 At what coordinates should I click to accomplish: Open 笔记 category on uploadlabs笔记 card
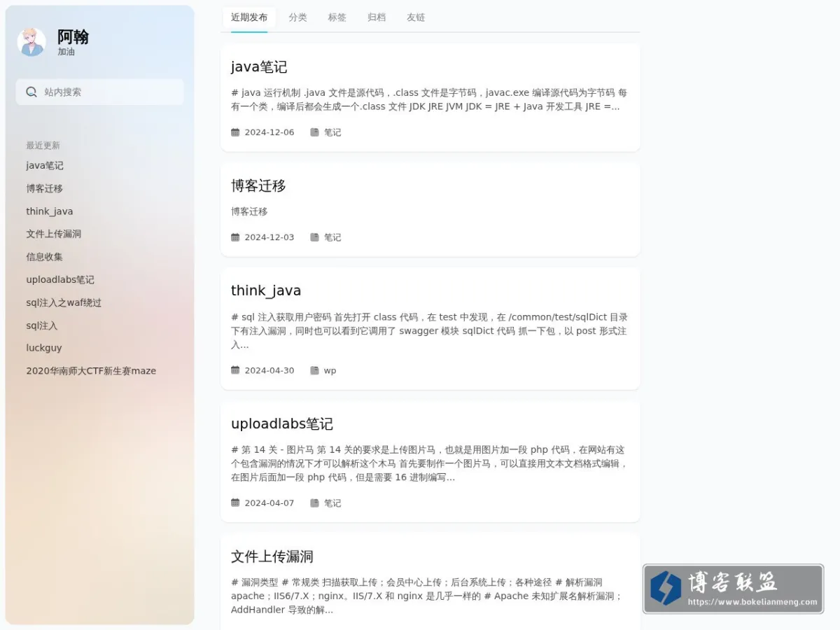pyautogui.click(x=332, y=503)
